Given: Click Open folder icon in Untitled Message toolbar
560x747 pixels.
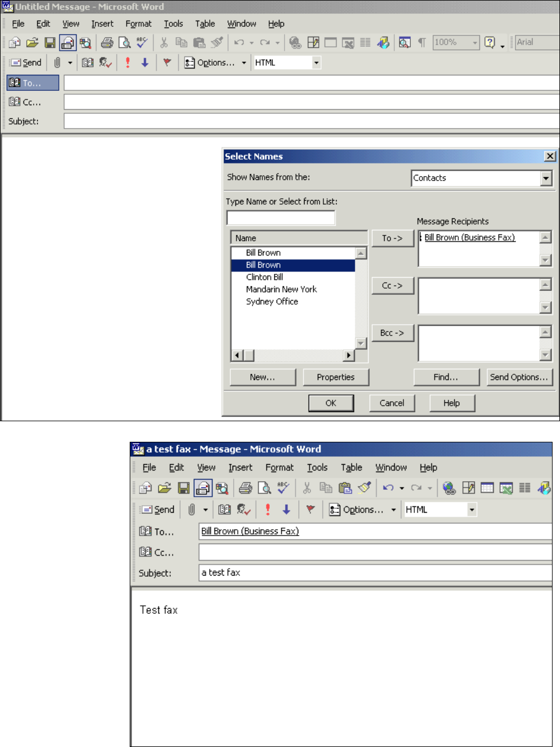Looking at the screenshot, I should [32, 42].
